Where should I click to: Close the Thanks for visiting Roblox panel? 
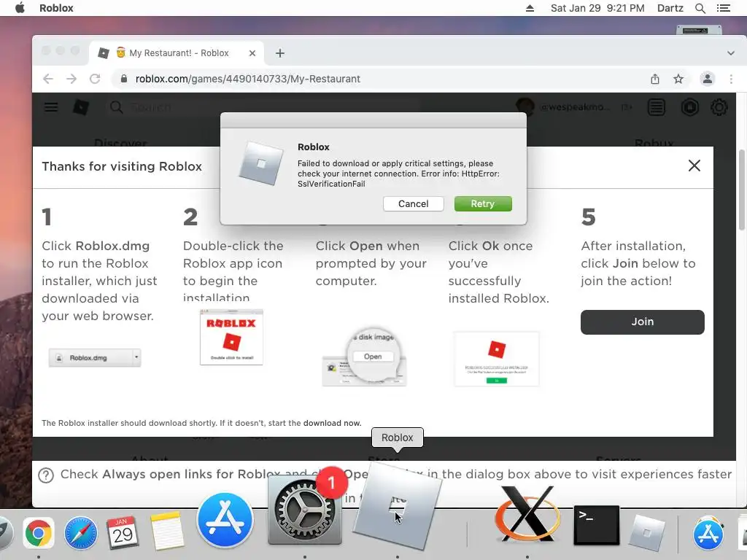[694, 166]
